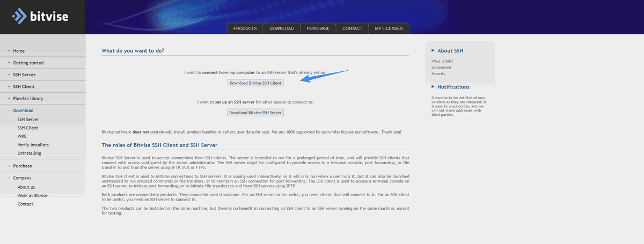The image size is (644, 244).
Task: Click "What do you want to do?" heading
Action: (x=133, y=50)
